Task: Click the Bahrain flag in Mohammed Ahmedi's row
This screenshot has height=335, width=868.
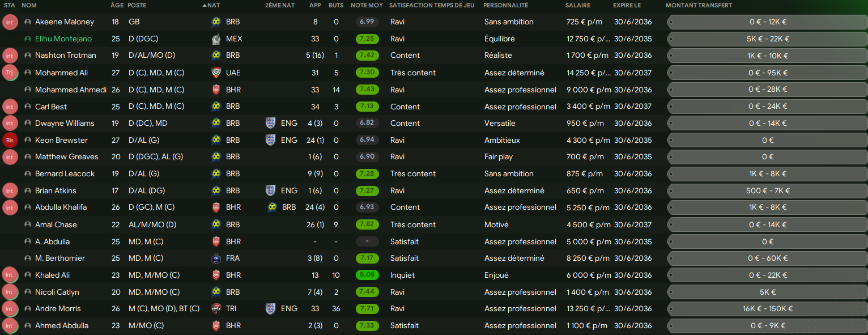Action: click(216, 90)
